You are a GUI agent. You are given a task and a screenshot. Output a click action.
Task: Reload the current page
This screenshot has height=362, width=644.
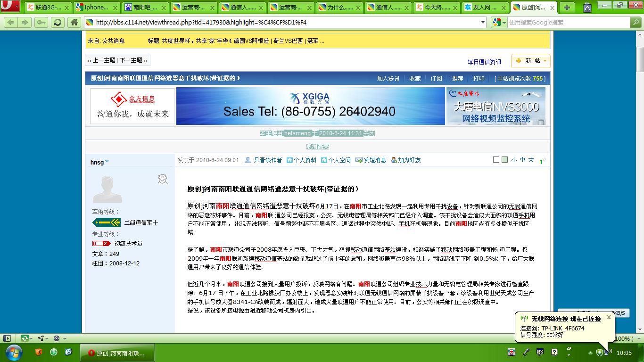click(x=58, y=22)
